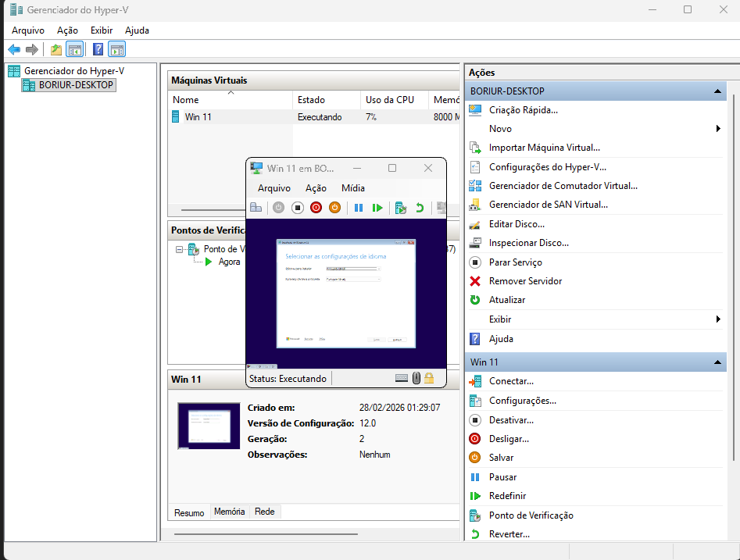Viewport: 740px width, 560px height.
Task: Click the red Desligar icon in actions pane
Action: tap(475, 439)
